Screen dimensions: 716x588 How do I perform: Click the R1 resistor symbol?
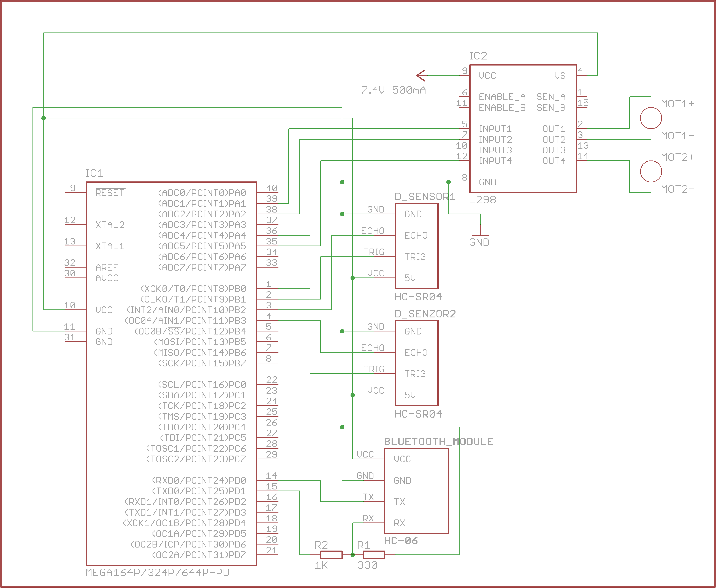point(374,555)
